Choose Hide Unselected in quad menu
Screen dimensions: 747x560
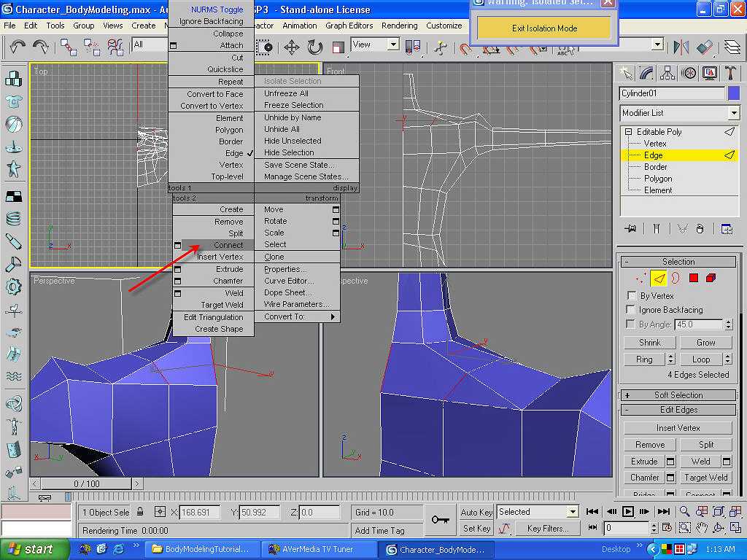293,141
